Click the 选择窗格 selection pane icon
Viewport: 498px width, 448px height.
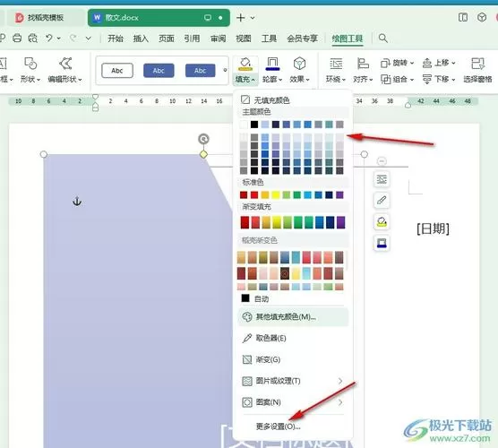point(477,64)
